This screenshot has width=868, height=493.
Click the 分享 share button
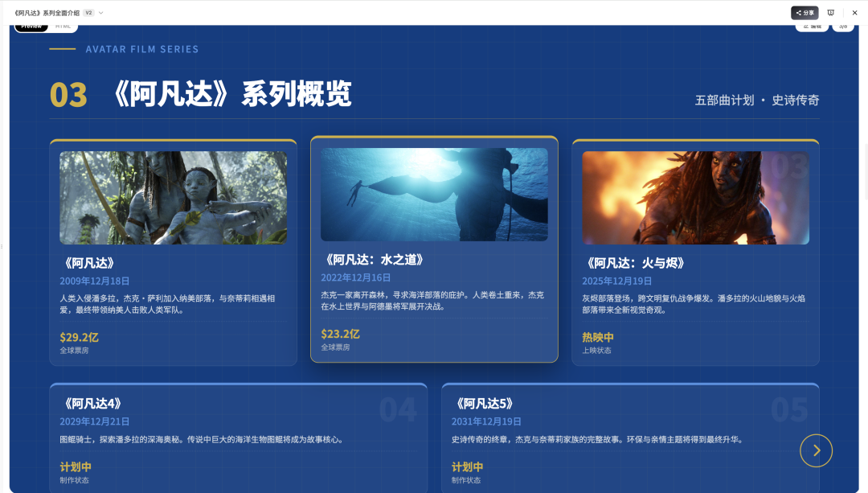[805, 13]
